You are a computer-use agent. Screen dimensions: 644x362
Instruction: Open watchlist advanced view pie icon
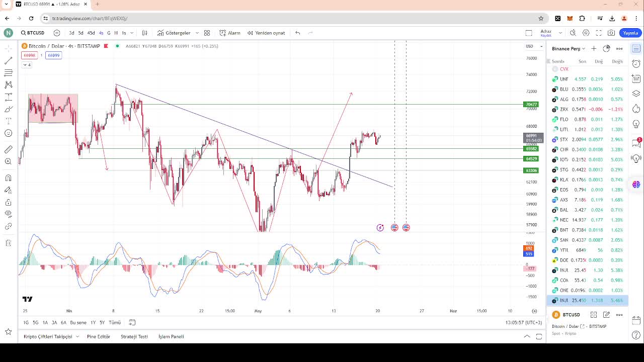[606, 48]
